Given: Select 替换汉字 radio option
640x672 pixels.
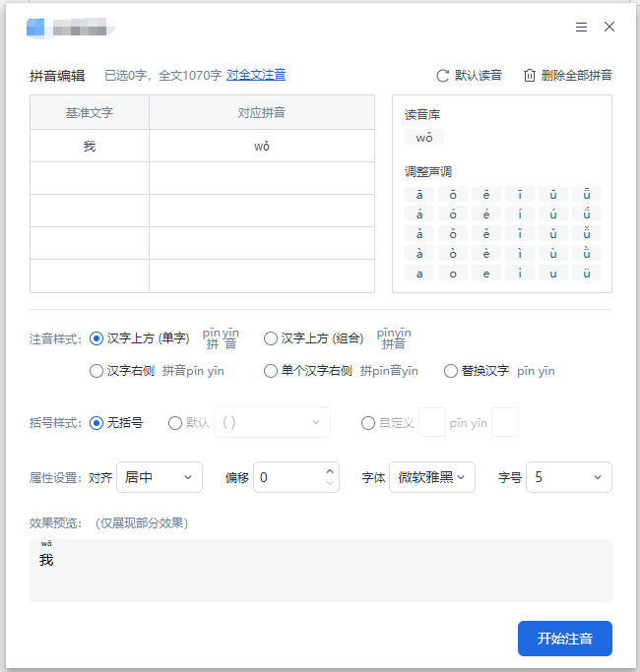Looking at the screenshot, I should pyautogui.click(x=450, y=371).
